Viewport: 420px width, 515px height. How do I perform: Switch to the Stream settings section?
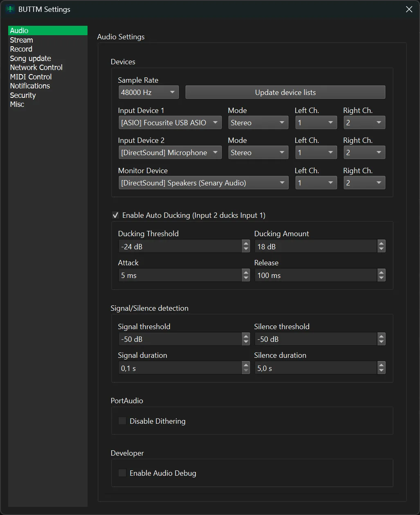pos(21,40)
